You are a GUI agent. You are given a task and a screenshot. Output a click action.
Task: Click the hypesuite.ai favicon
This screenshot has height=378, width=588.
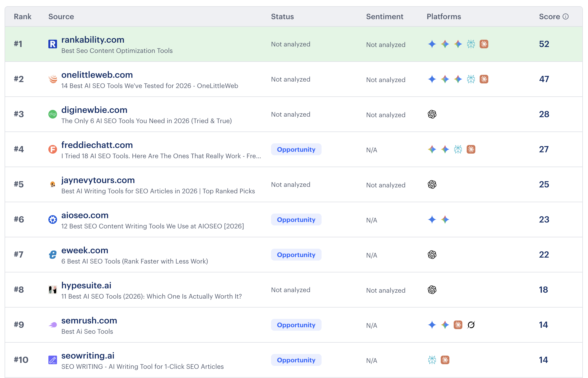(53, 290)
